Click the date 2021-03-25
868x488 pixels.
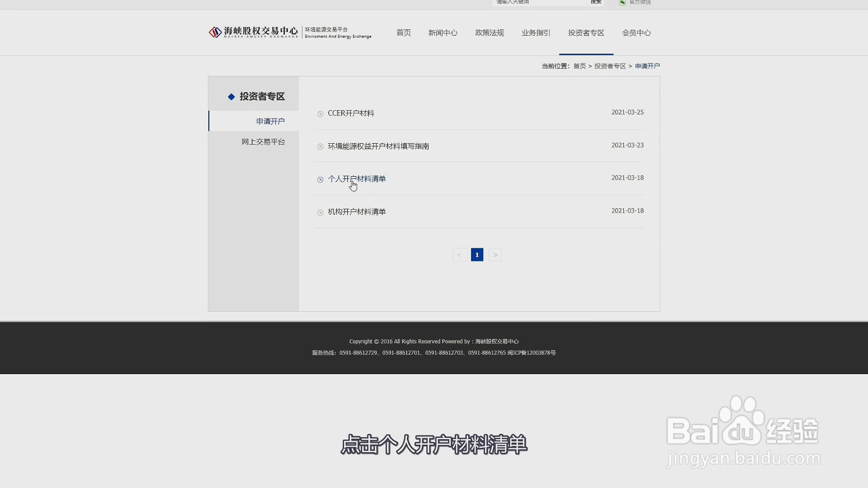[628, 112]
